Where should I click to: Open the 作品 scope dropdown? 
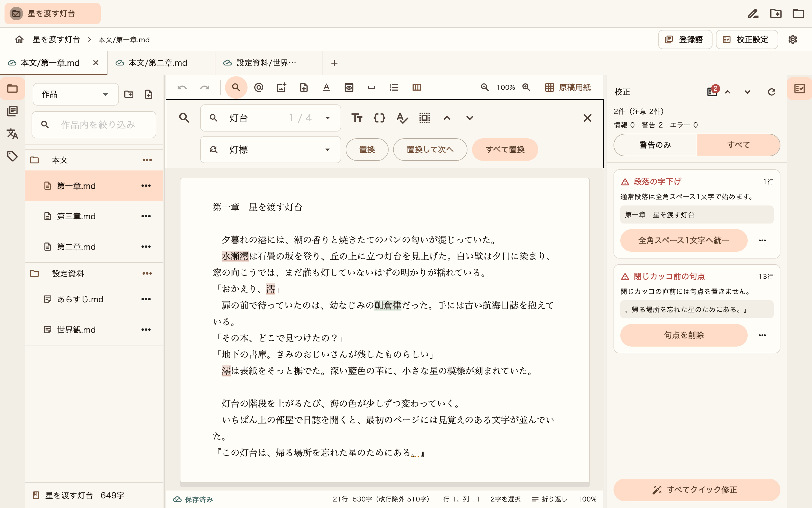pos(76,94)
